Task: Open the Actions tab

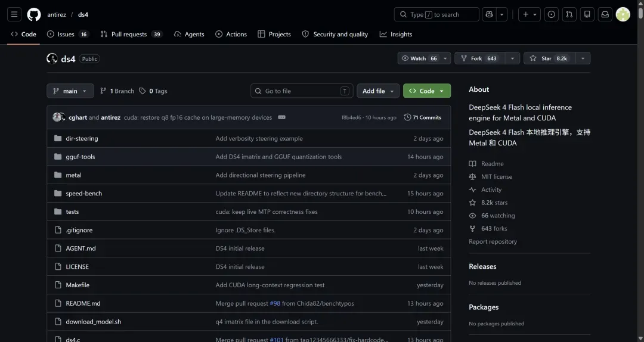Action: tap(231, 34)
